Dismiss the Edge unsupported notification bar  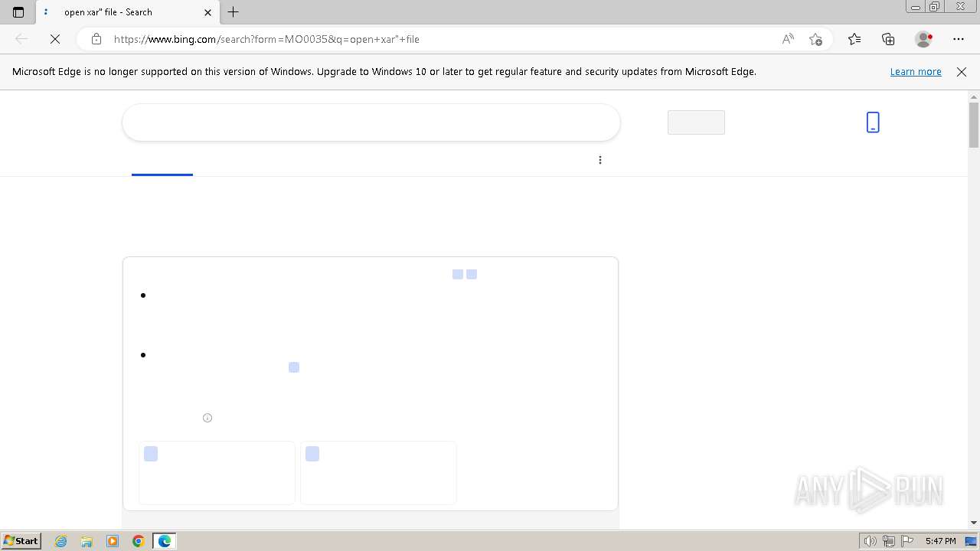[962, 72]
